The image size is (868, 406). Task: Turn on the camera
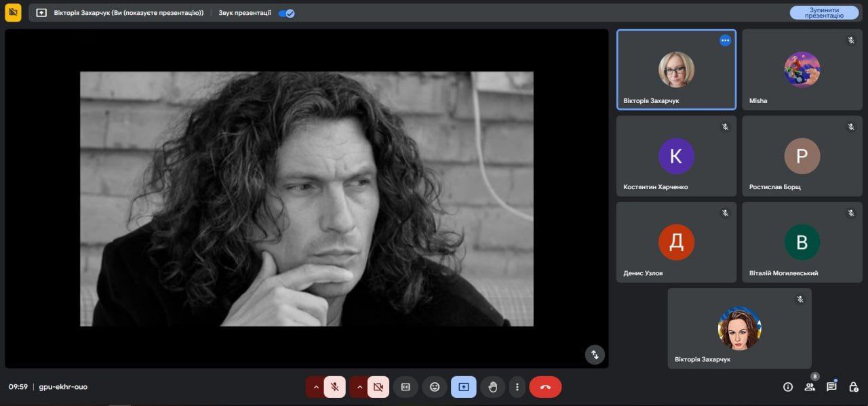378,387
